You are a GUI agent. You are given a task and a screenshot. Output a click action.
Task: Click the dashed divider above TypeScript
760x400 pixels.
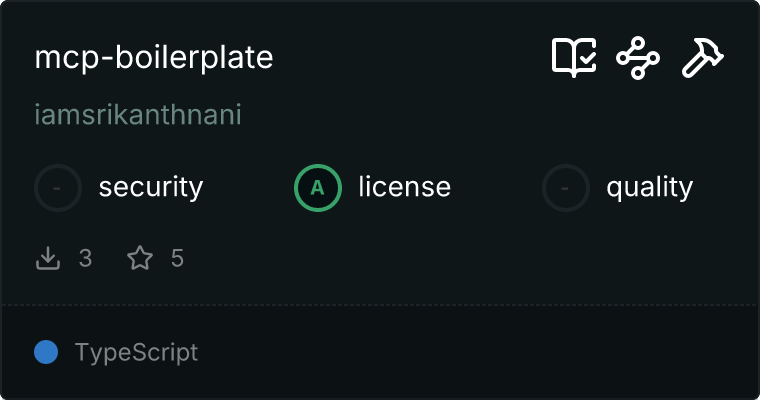[x=380, y=305]
